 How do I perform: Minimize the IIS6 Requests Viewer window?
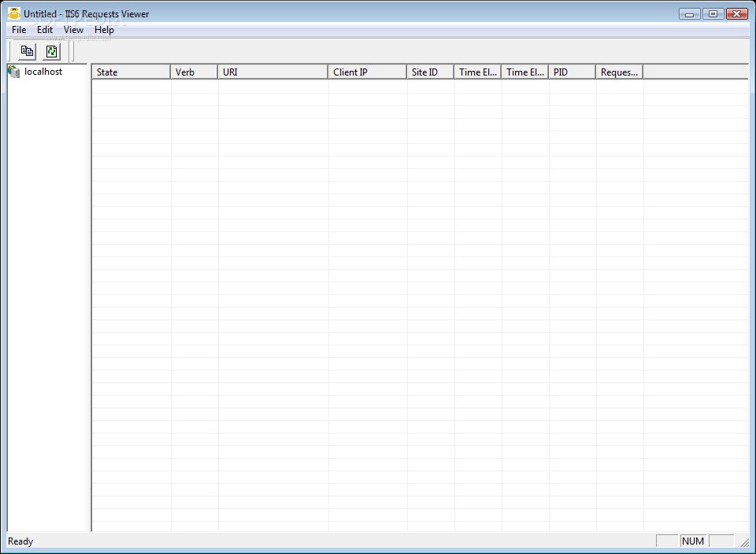pos(690,14)
